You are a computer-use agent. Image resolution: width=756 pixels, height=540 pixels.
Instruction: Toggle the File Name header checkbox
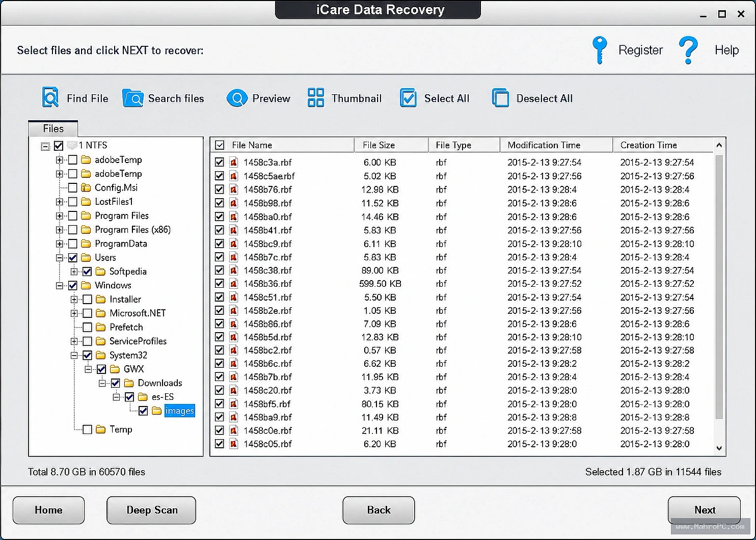click(x=220, y=145)
